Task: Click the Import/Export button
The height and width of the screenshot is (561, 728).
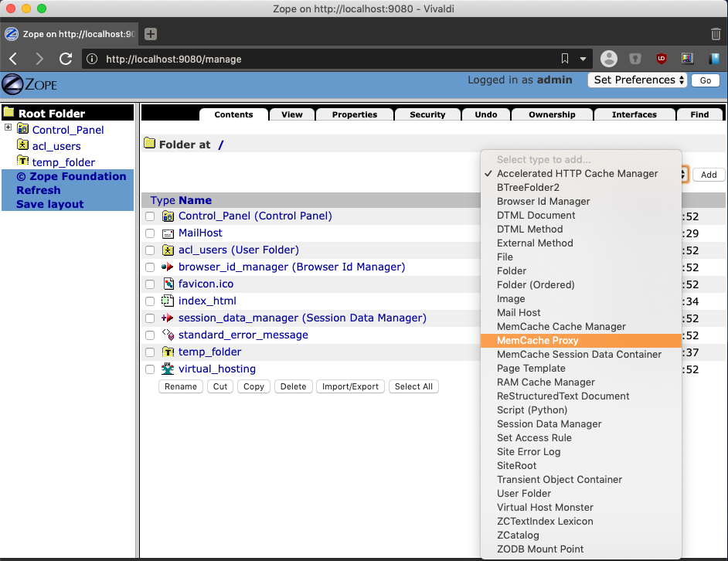Action: tap(350, 386)
